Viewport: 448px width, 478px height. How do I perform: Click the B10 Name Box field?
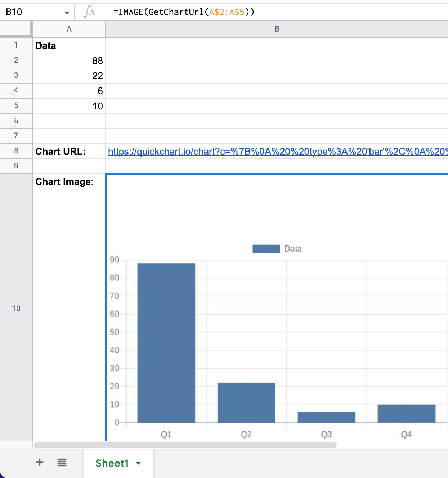click(x=32, y=12)
